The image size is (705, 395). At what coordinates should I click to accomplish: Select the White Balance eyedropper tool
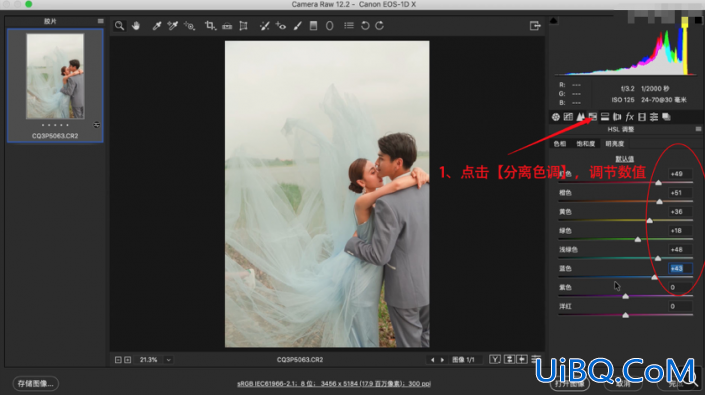pyautogui.click(x=156, y=26)
